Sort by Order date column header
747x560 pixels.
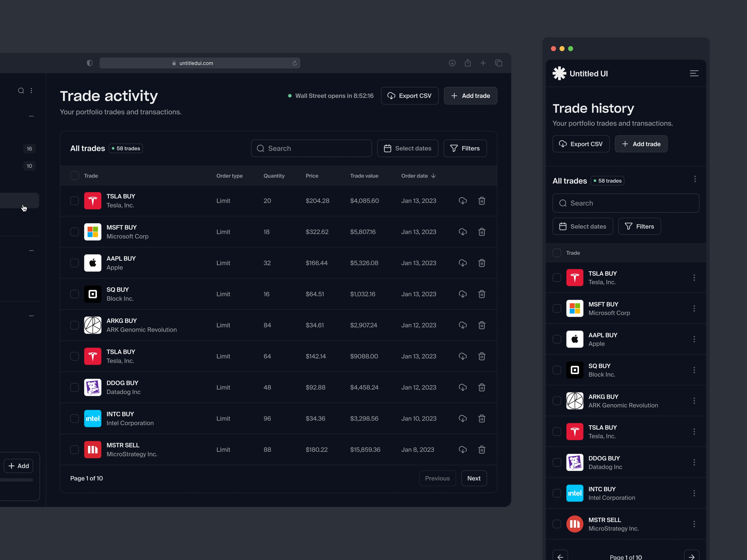[418, 176]
